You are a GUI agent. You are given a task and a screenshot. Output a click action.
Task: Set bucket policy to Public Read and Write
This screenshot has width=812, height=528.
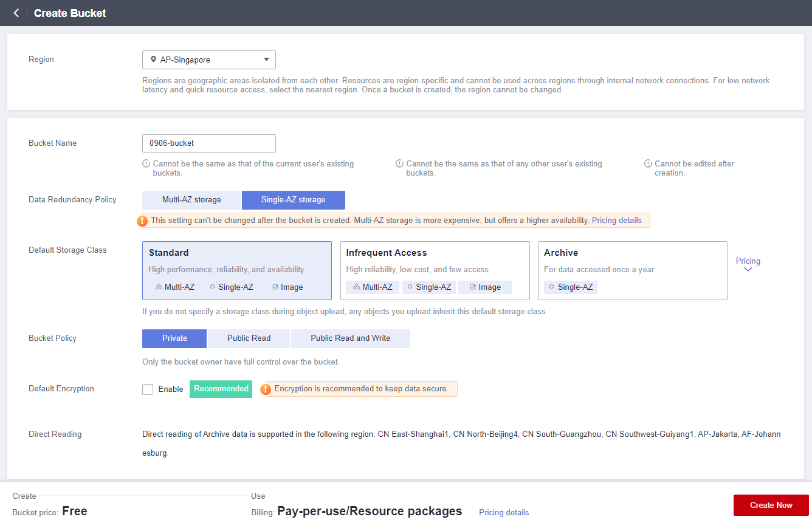coord(350,338)
